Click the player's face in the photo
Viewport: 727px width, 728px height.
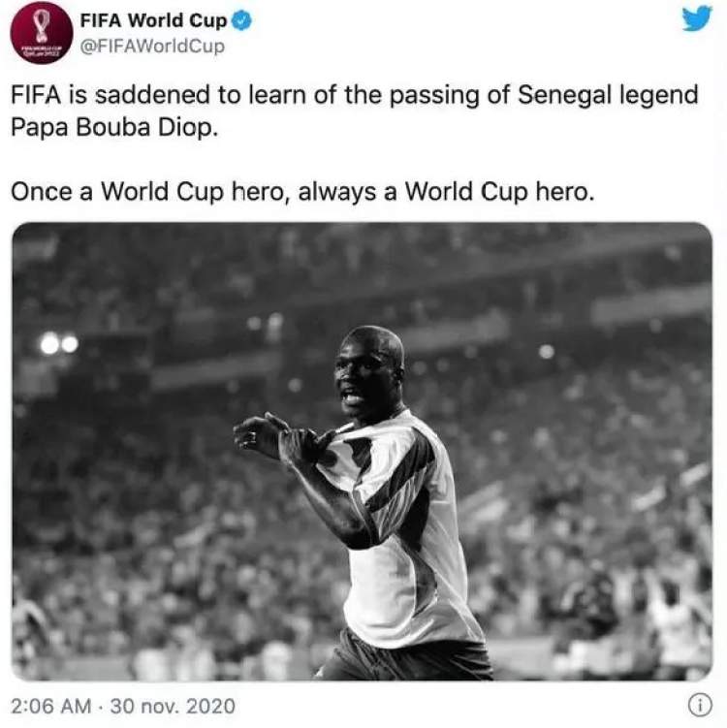click(364, 376)
